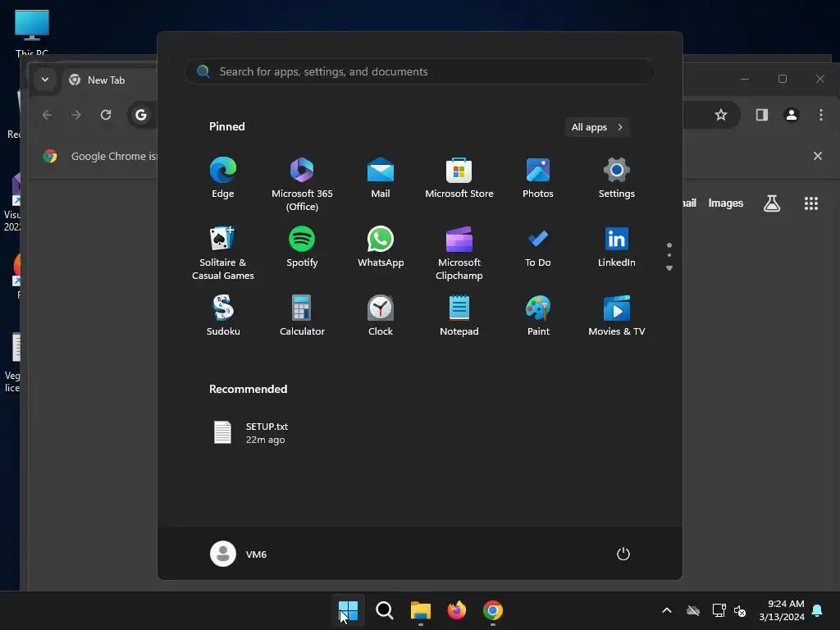Open the Sudoku game
Screen dimensions: 840x630
coord(223,316)
